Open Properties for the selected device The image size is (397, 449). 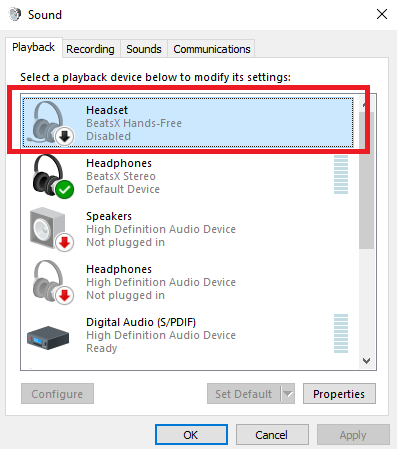pyautogui.click(x=339, y=394)
